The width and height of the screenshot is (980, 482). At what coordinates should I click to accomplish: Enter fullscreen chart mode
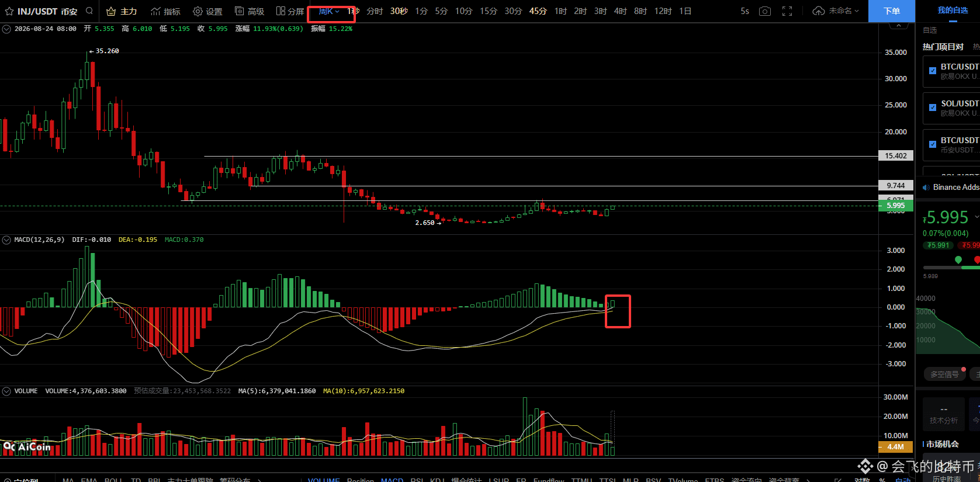click(x=787, y=11)
